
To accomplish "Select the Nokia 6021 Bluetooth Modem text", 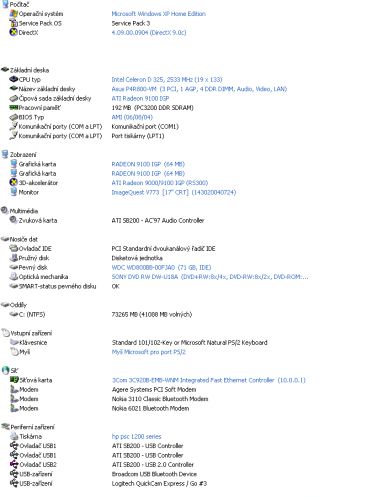I will (150, 408).
